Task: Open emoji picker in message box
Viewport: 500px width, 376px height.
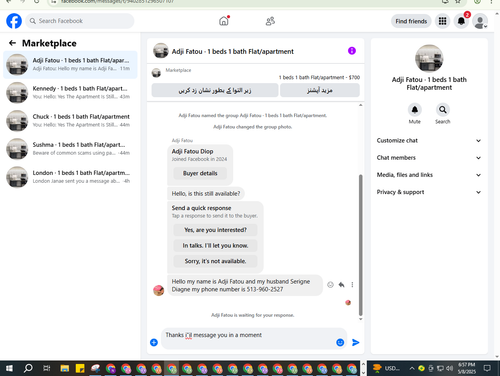Action: 340,342
